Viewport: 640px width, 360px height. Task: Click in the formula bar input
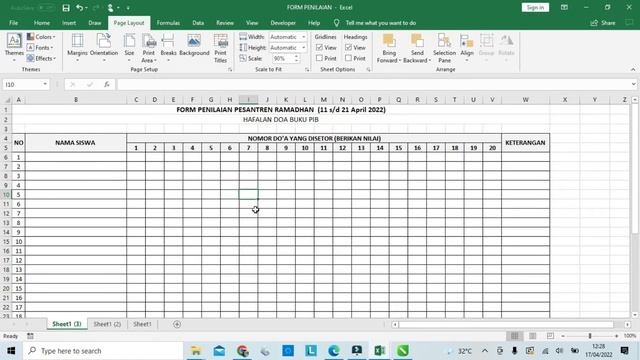[x=373, y=84]
